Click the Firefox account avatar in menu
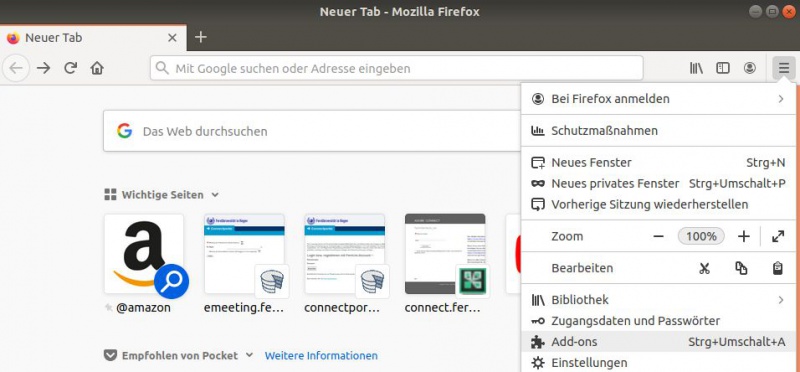This screenshot has height=372, width=800. click(538, 99)
